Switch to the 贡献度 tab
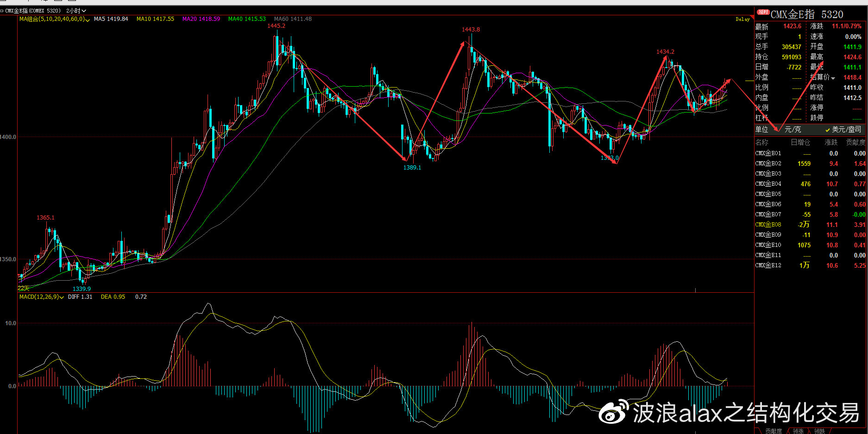The image size is (868, 434). pyautogui.click(x=774, y=431)
